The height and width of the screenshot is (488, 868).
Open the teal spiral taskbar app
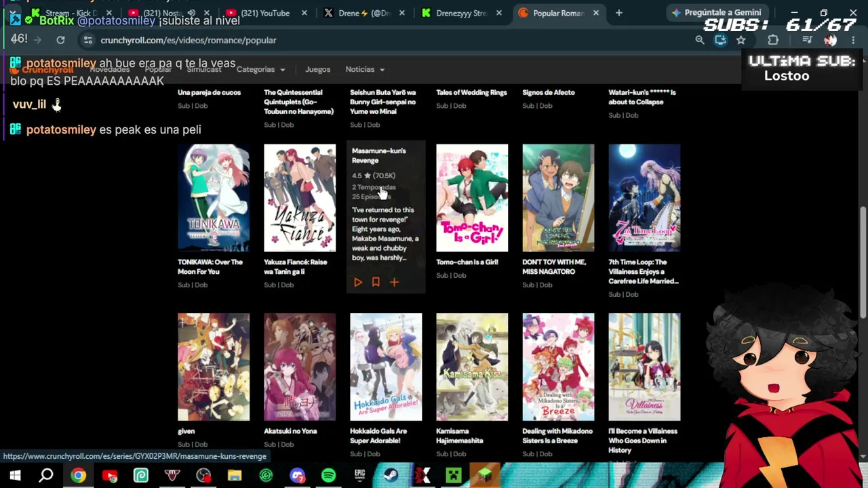pyautogui.click(x=266, y=475)
